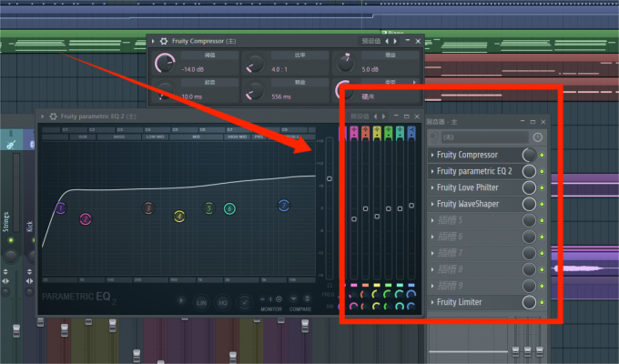Adjust the compressor threshold knob at -14.0 dB
The width and height of the screenshot is (619, 364).
(x=165, y=63)
